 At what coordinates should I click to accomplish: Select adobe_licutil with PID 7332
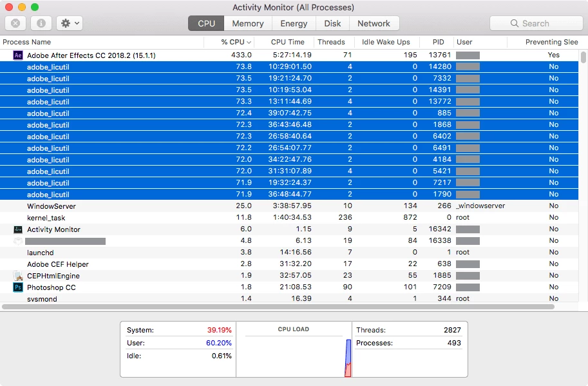point(289,79)
